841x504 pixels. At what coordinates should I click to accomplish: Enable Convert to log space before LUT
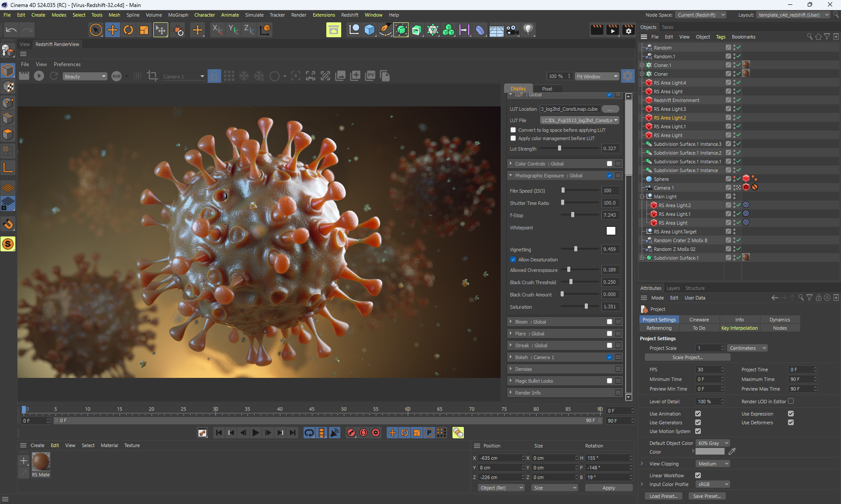point(513,130)
